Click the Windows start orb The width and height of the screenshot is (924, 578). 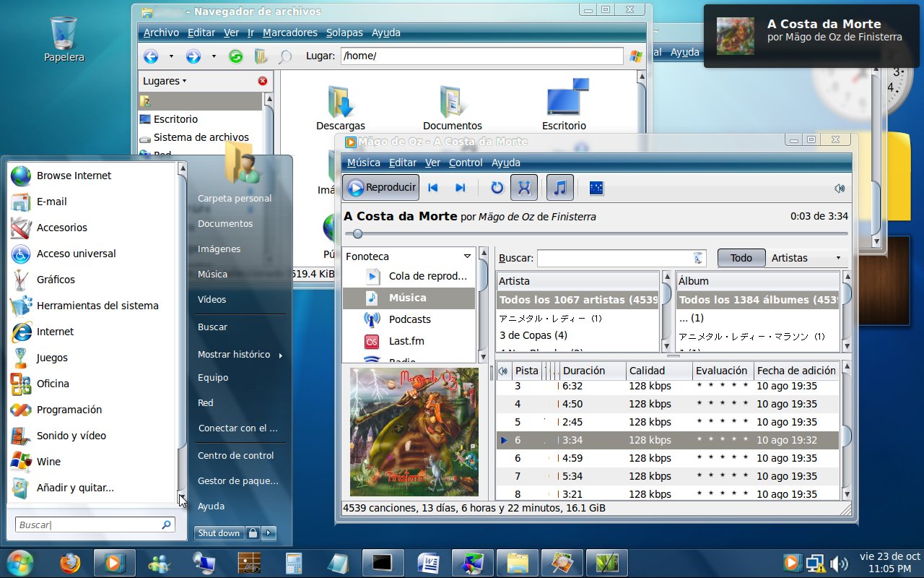pyautogui.click(x=21, y=562)
